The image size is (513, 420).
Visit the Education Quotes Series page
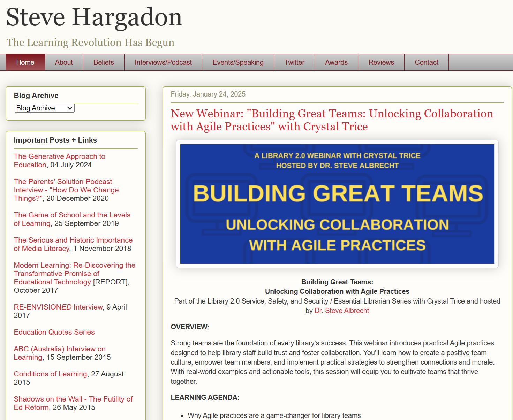(x=54, y=332)
